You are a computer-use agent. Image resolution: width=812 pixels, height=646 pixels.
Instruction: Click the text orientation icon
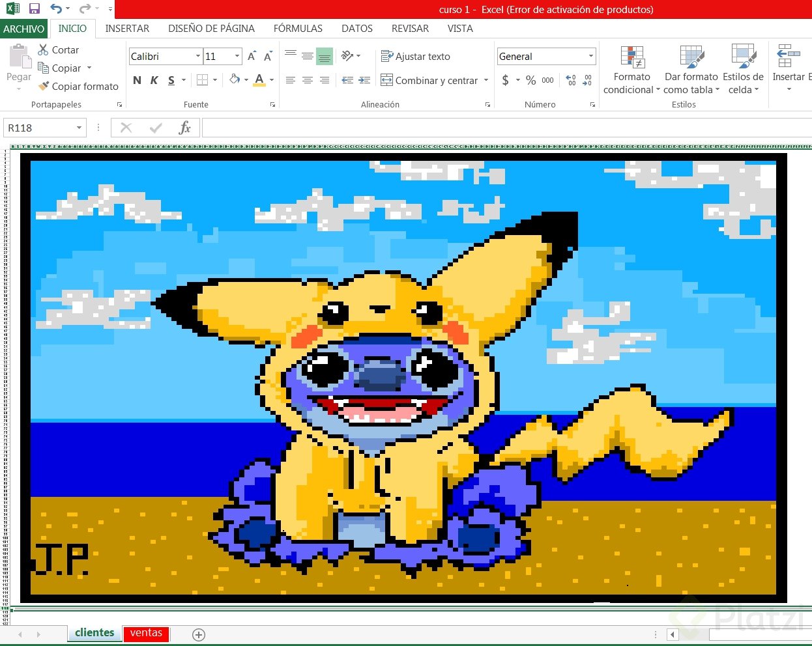coord(347,56)
